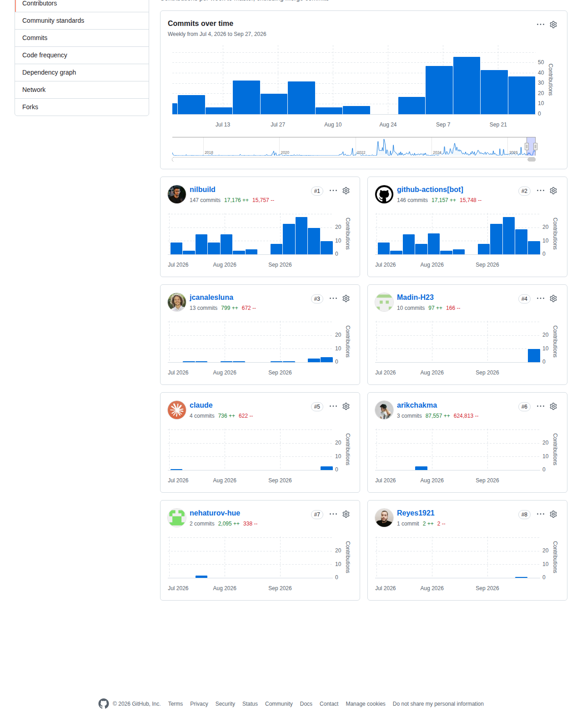Open the GitHub logo in footer
The width and height of the screenshot is (582, 728).
point(104,704)
